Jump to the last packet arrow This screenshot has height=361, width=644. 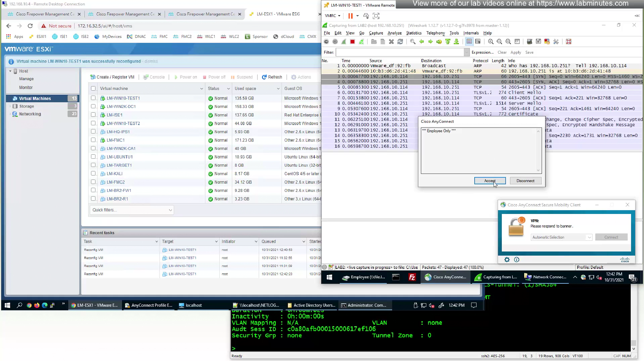(x=456, y=42)
